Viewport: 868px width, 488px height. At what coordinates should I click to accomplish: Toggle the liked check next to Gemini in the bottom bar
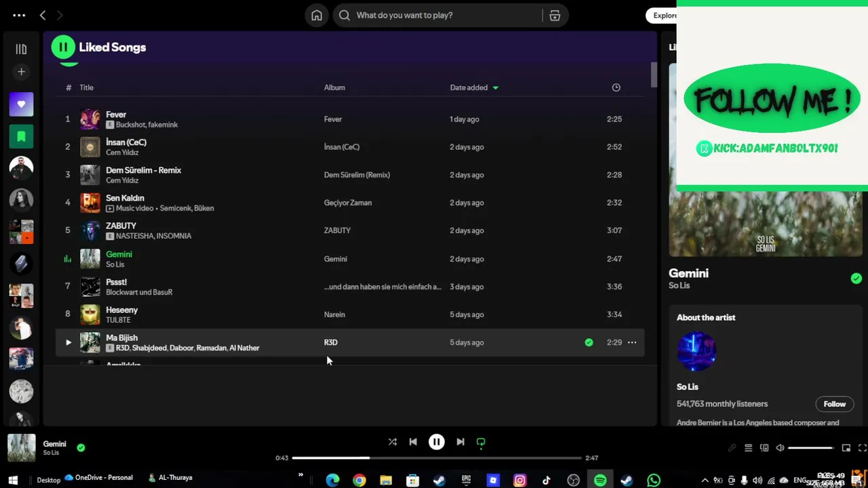pyautogui.click(x=81, y=447)
